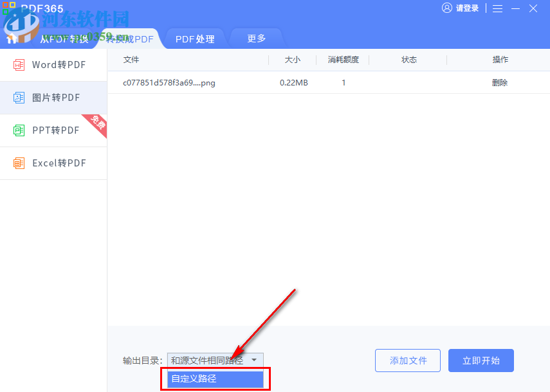Screen dimensions: 550x392
Task: Open the user account login icon
Action: (446, 8)
